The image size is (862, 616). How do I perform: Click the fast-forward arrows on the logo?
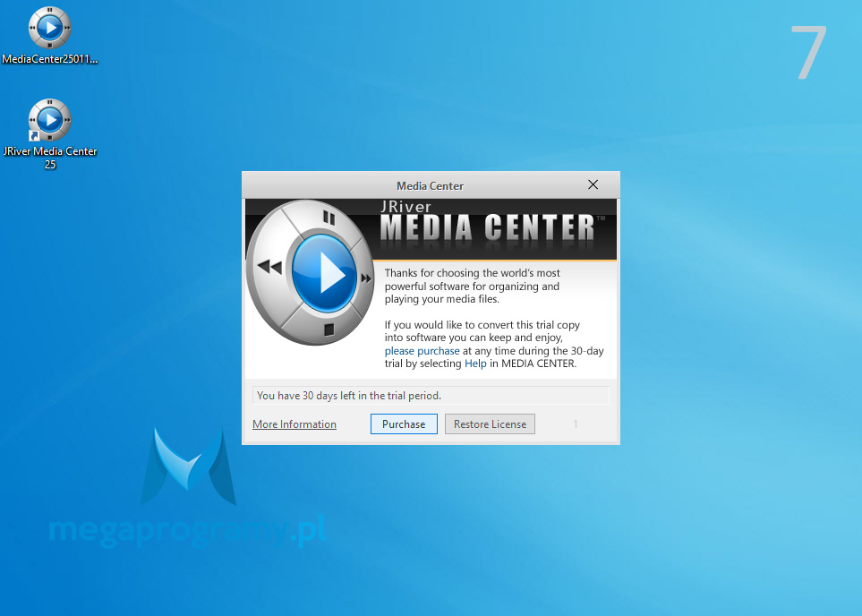pos(366,278)
